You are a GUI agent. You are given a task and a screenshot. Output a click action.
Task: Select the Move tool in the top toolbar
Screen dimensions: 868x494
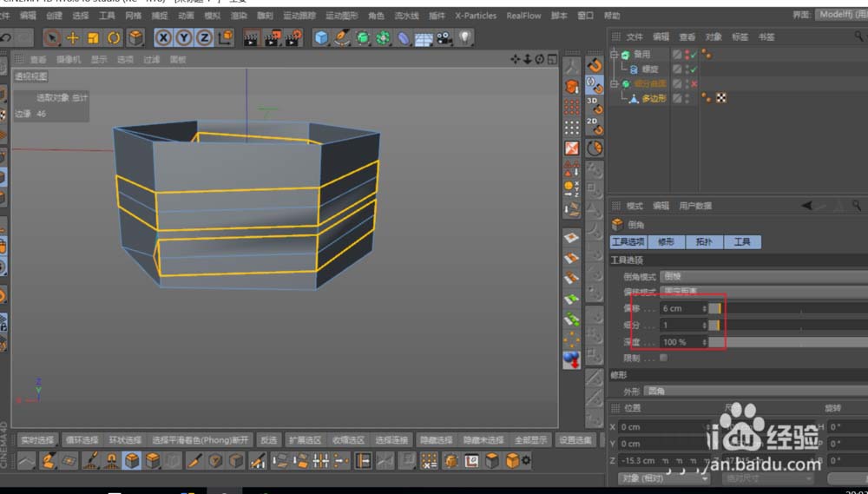coord(73,37)
